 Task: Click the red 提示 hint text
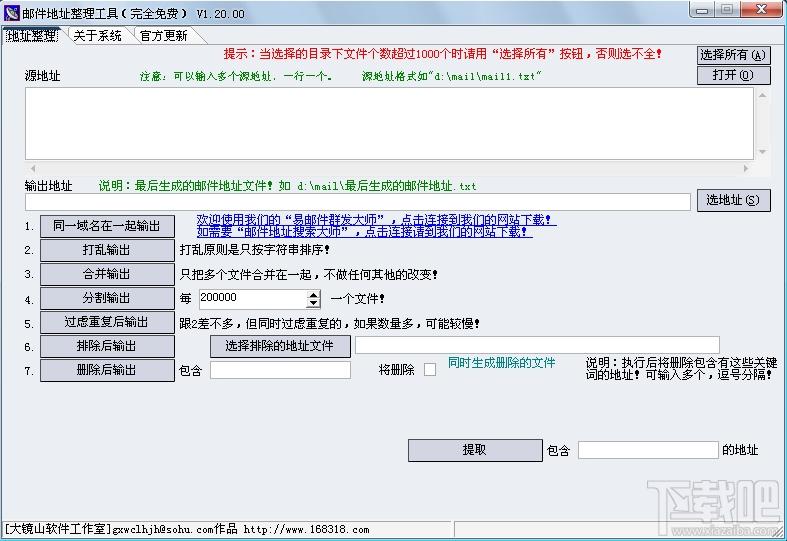click(x=443, y=54)
